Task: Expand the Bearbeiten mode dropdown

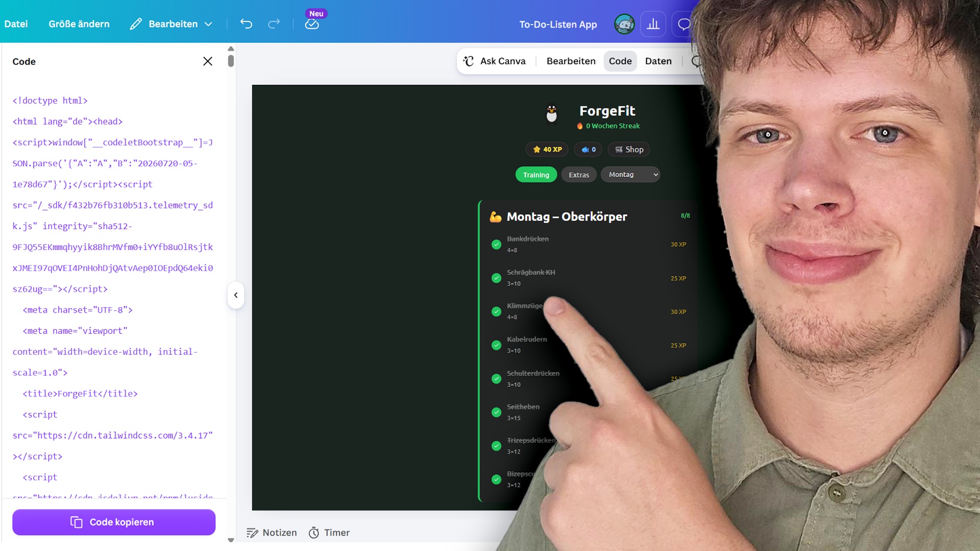Action: click(x=171, y=24)
